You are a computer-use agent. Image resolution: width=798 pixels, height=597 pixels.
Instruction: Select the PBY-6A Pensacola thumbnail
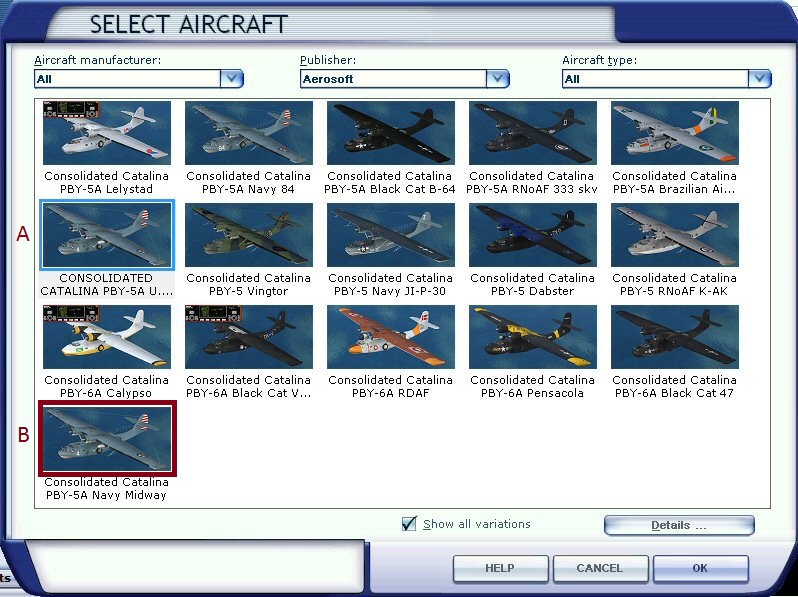click(533, 337)
